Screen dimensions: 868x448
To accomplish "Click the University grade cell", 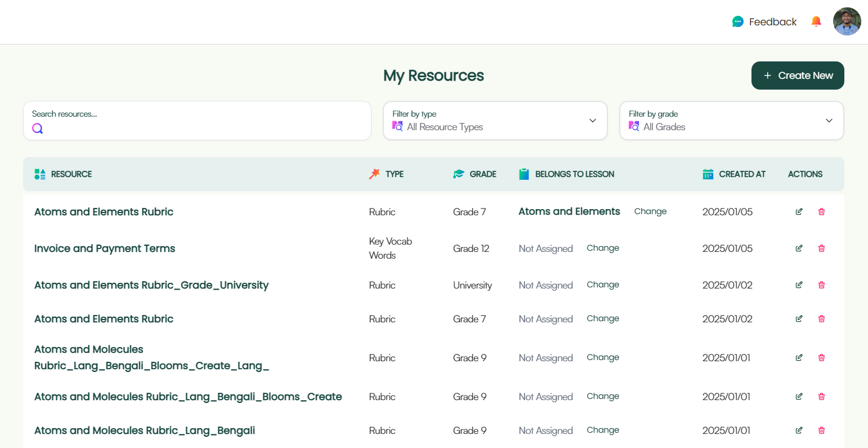I will (472, 285).
